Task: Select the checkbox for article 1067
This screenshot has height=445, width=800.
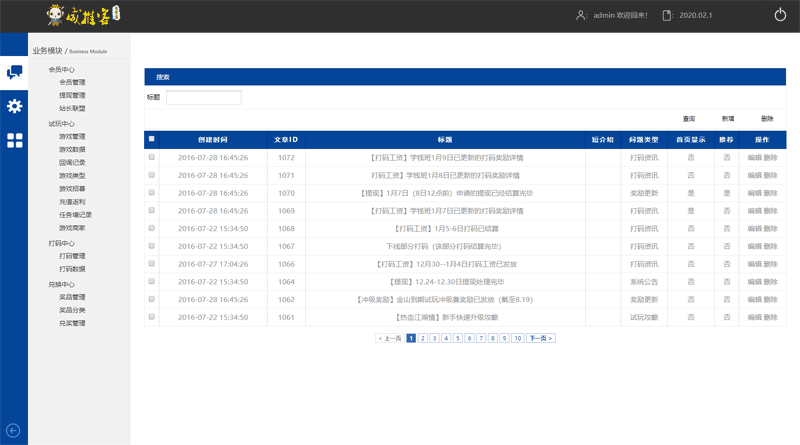Action: 152,246
